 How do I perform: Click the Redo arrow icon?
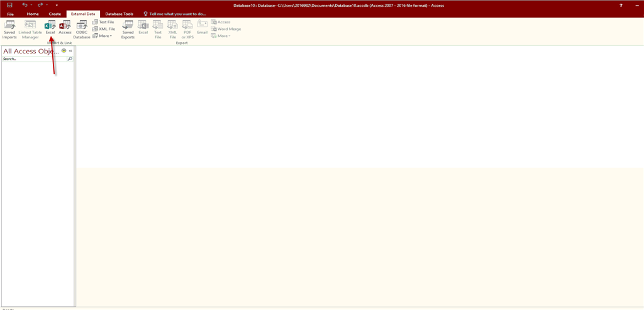pos(40,5)
